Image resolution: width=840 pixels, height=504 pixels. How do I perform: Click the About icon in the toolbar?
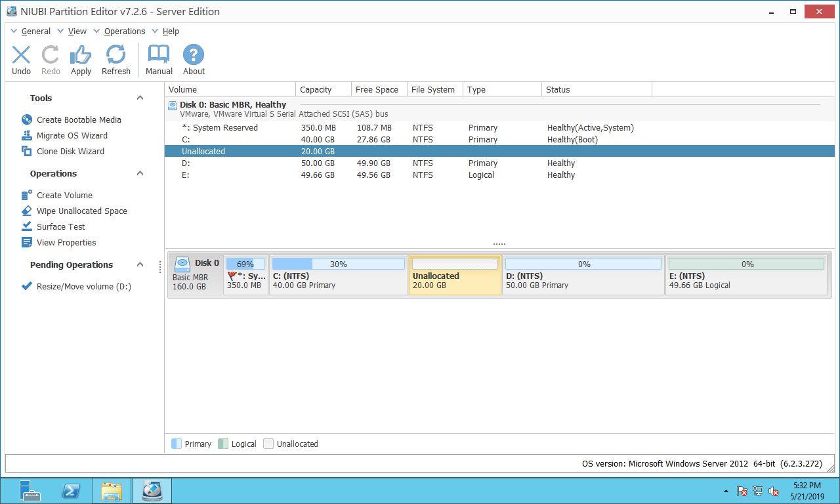[193, 59]
